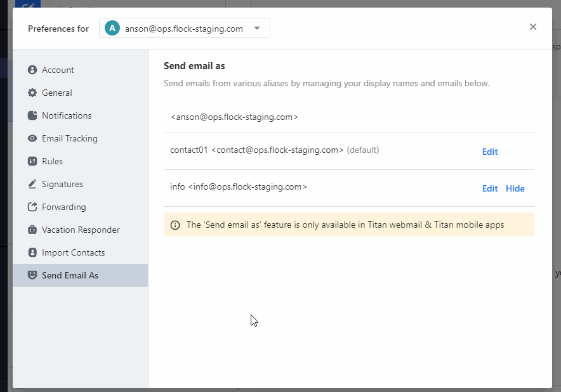Image resolution: width=561 pixels, height=392 pixels.
Task: Click the Send Email As mask icon
Action: click(32, 275)
